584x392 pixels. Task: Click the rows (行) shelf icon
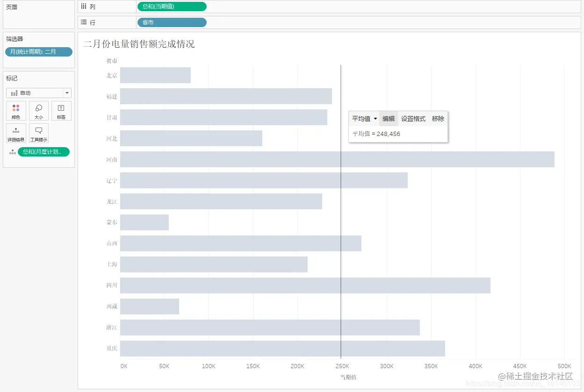click(84, 22)
